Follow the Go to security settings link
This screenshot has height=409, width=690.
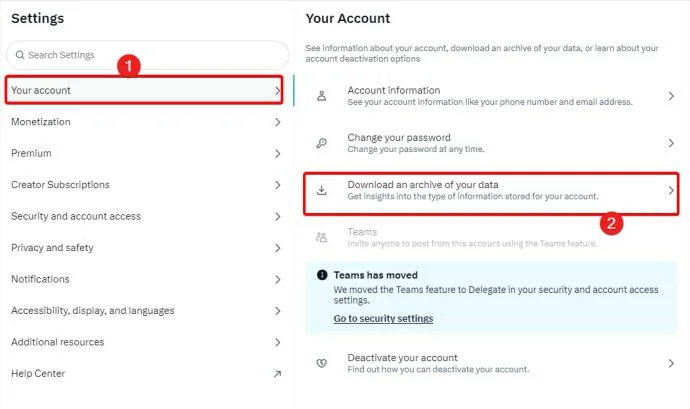point(383,318)
